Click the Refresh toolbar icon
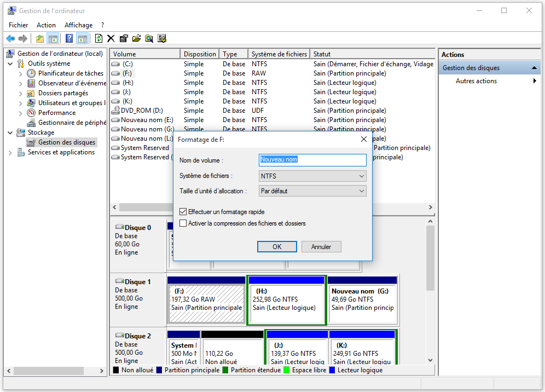The width and height of the screenshot is (545, 392). tap(98, 38)
